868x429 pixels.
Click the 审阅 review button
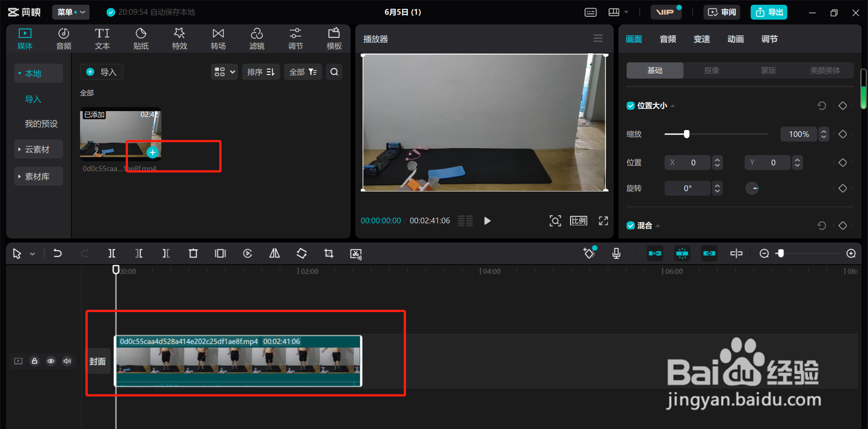722,12
